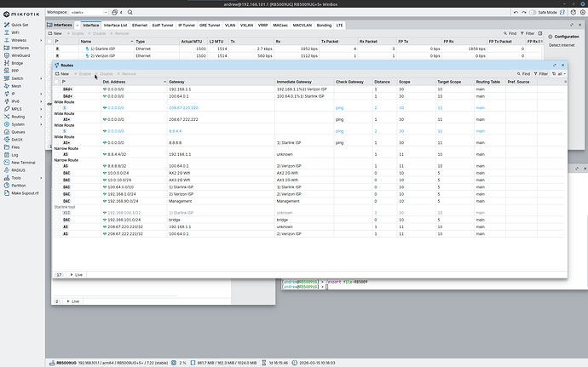Image resolution: width=588 pixels, height=367 pixels.
Task: Click the workspace search magnifier icon
Action: (130, 13)
